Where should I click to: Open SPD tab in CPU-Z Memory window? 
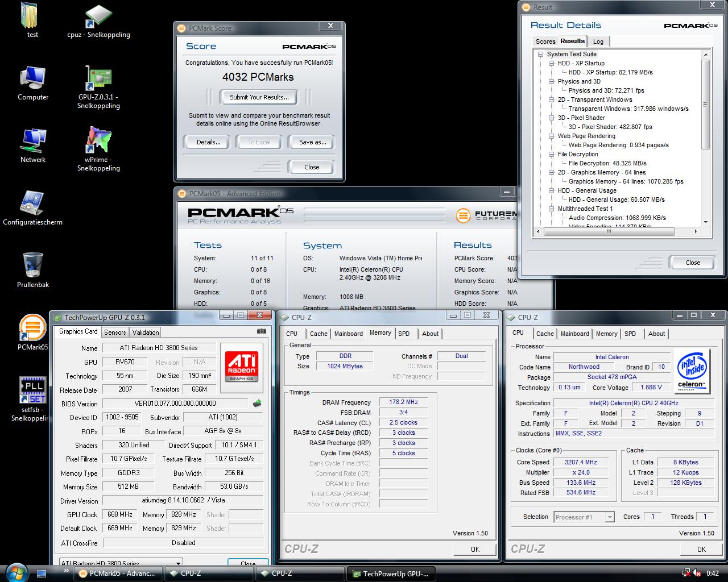[x=404, y=334]
